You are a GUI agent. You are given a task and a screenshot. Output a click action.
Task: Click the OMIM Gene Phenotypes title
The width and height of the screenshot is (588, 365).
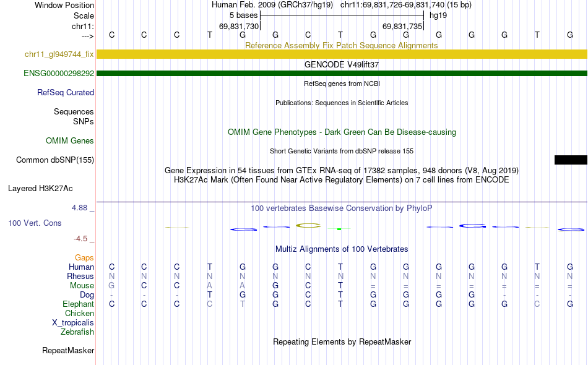click(x=342, y=132)
